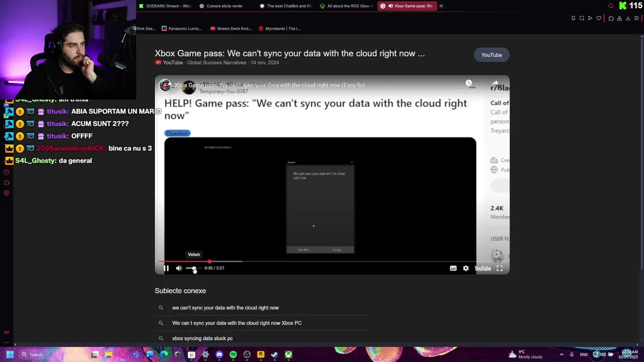Open Microsoft Edge from taskbar

point(164,354)
